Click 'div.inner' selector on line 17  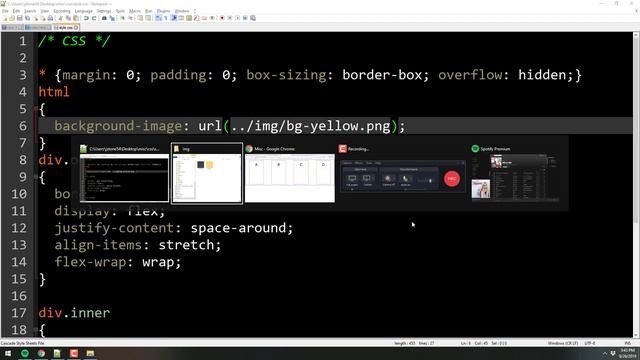point(74,313)
